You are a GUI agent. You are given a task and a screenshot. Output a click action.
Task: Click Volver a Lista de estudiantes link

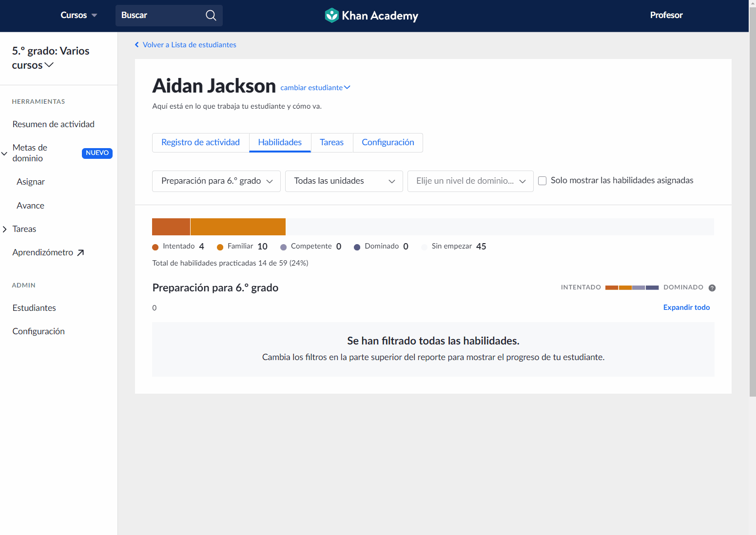(190, 45)
